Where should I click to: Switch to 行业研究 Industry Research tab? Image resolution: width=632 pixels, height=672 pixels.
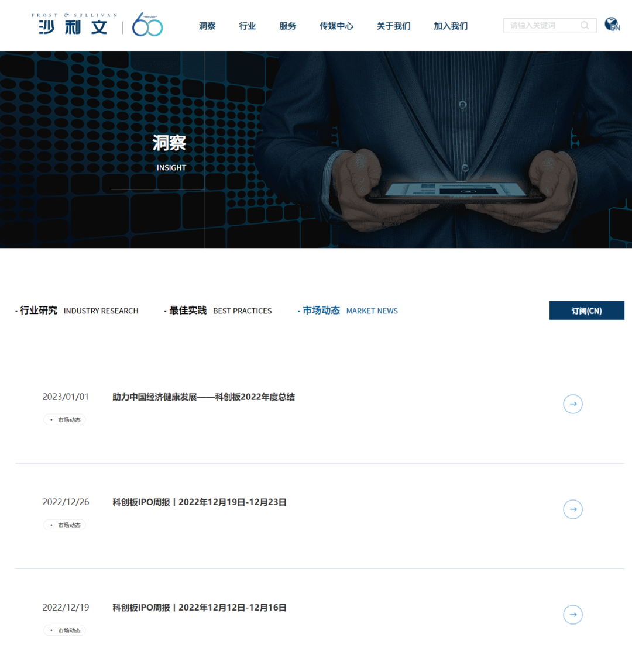point(78,311)
